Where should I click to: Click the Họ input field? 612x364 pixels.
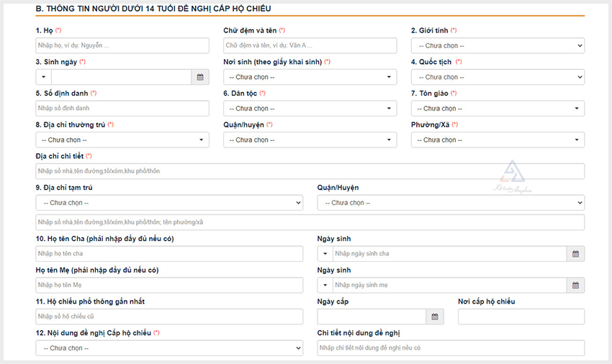pos(122,46)
